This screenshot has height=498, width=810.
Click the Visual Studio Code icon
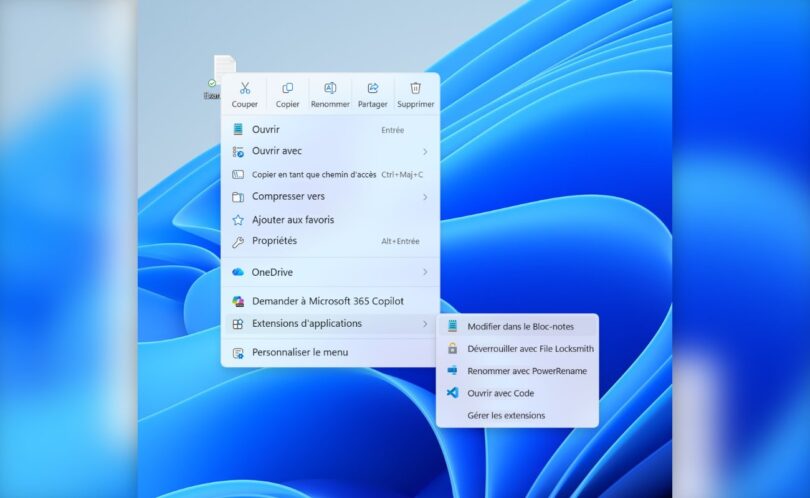click(x=453, y=393)
